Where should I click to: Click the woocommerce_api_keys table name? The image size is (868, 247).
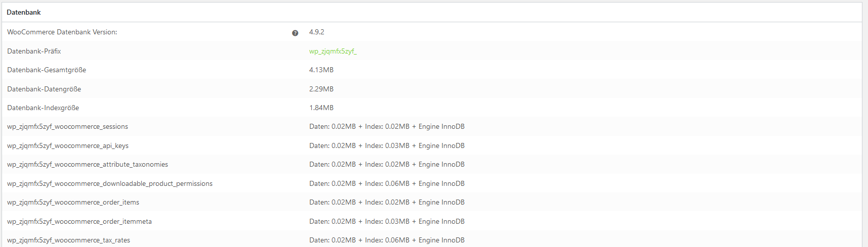click(x=68, y=145)
